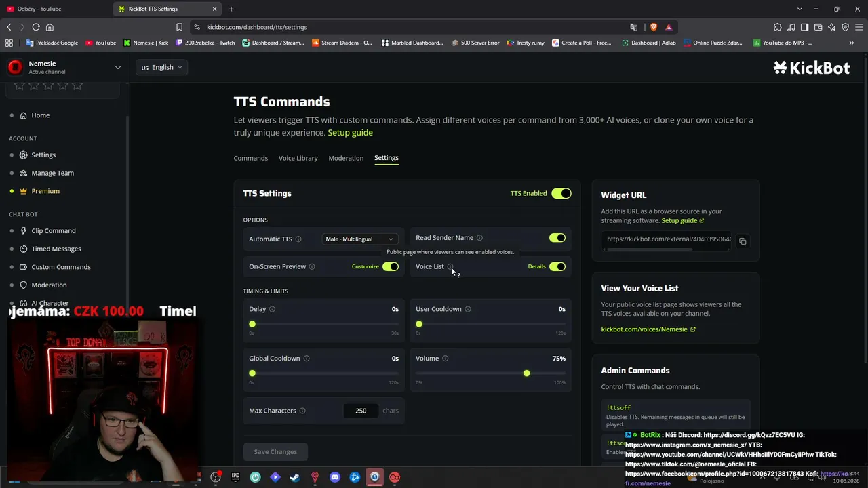Reload the page in the browser
868x488 pixels.
36,27
